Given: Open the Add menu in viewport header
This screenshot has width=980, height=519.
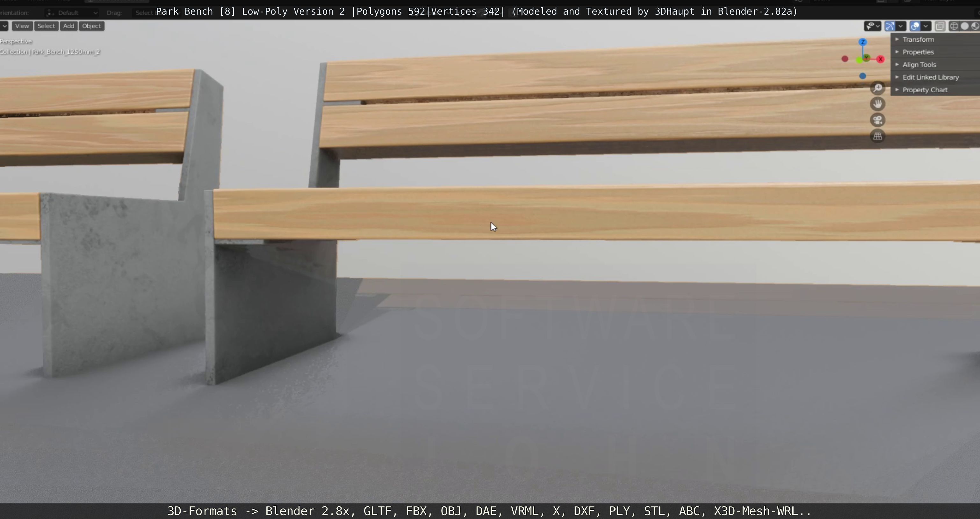Looking at the screenshot, I should [68, 26].
